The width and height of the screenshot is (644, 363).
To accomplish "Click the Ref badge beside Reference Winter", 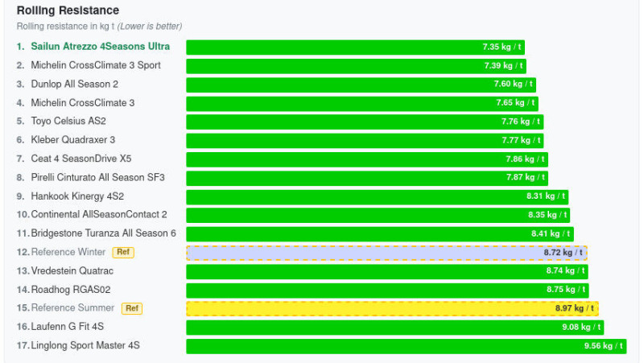I will 123,252.
